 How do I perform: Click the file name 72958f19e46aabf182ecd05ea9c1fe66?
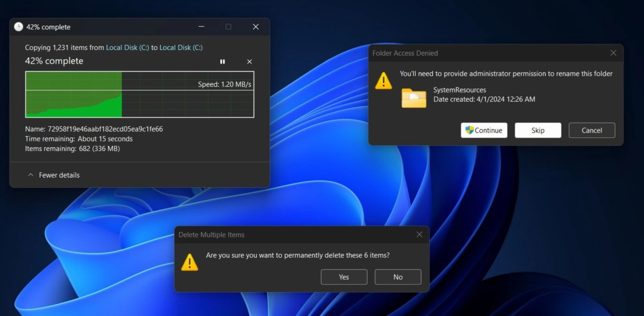pyautogui.click(x=105, y=129)
